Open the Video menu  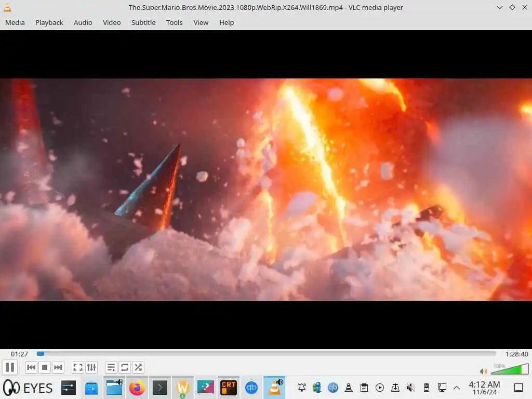(112, 22)
